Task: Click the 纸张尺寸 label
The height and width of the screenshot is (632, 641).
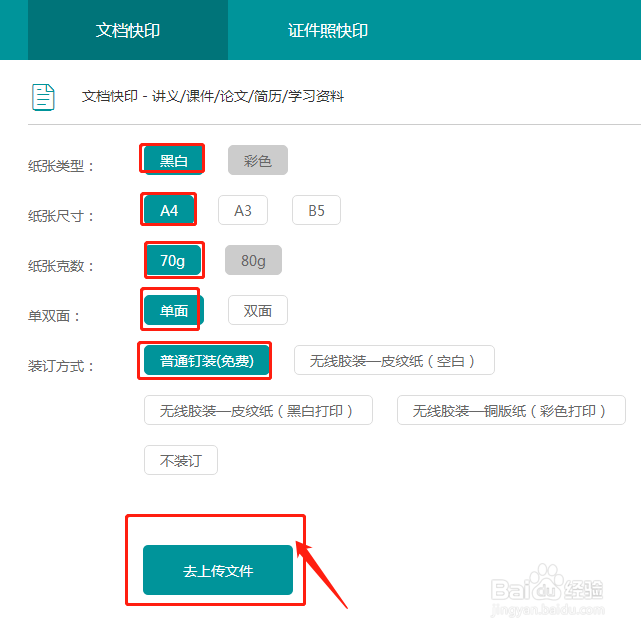Action: pyautogui.click(x=61, y=216)
